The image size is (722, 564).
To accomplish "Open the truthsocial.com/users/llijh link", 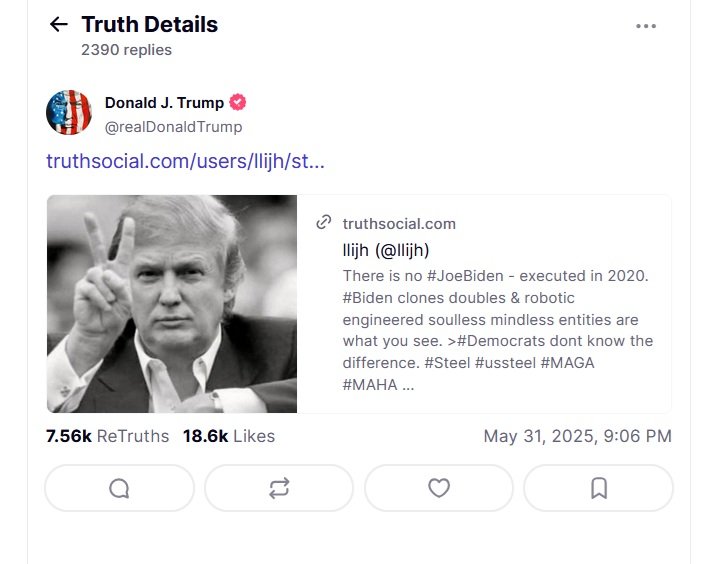I will pyautogui.click(x=185, y=161).
